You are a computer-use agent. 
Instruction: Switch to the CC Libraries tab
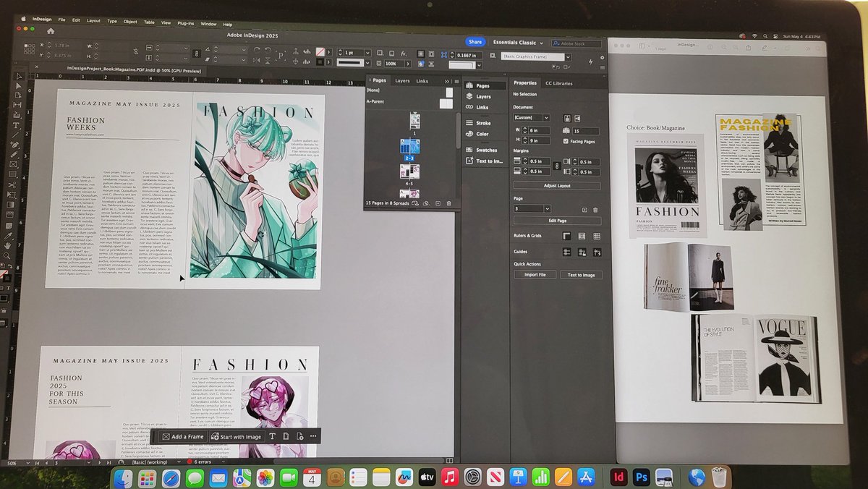click(558, 83)
